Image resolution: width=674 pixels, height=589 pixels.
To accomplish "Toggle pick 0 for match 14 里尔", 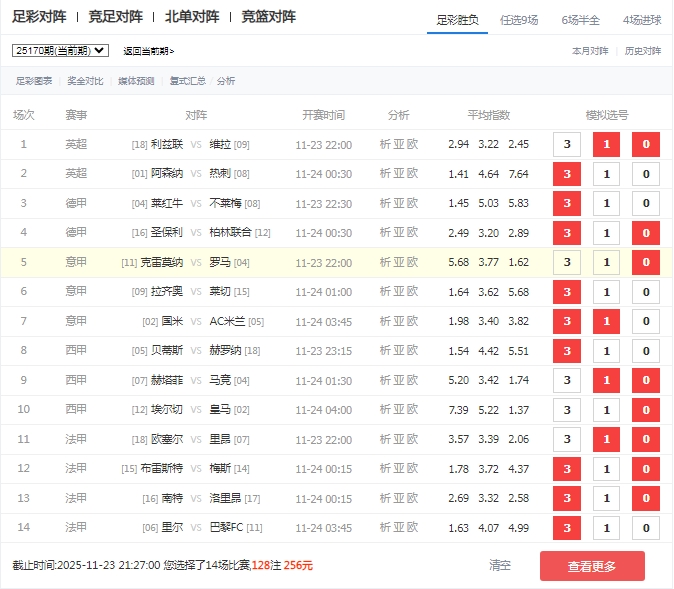I will [646, 528].
